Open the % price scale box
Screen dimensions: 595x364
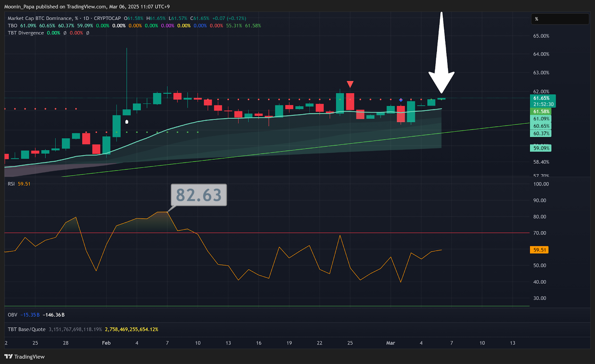click(x=560, y=19)
